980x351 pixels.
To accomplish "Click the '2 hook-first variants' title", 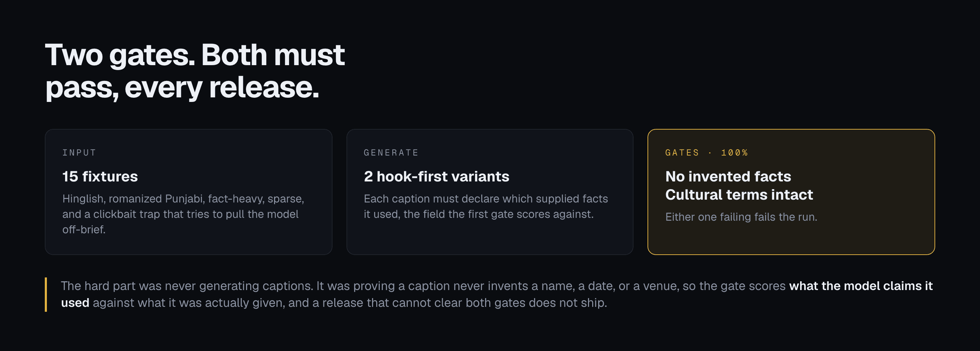I will point(436,177).
